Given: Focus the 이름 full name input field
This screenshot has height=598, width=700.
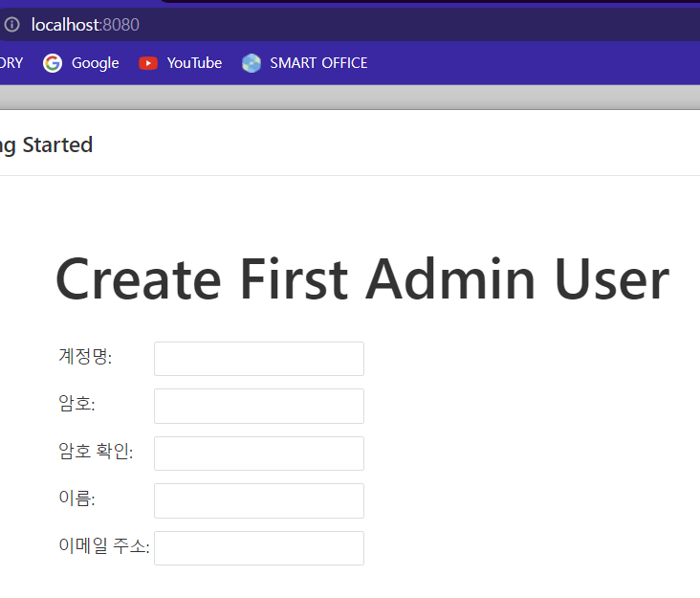Looking at the screenshot, I should [259, 500].
